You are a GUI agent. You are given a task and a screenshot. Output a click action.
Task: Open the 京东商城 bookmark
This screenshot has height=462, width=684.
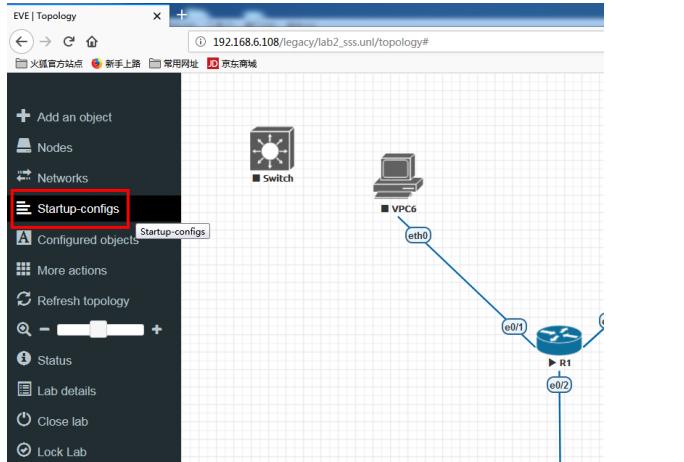[232, 64]
